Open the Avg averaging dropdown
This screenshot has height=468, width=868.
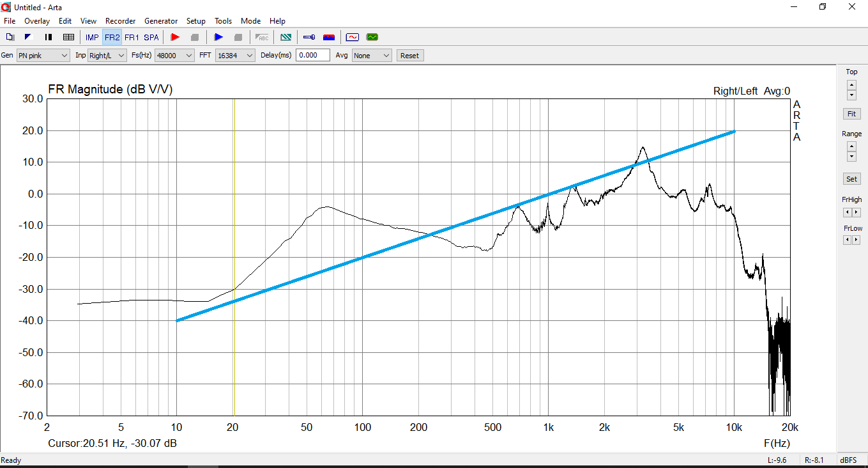pyautogui.click(x=372, y=56)
